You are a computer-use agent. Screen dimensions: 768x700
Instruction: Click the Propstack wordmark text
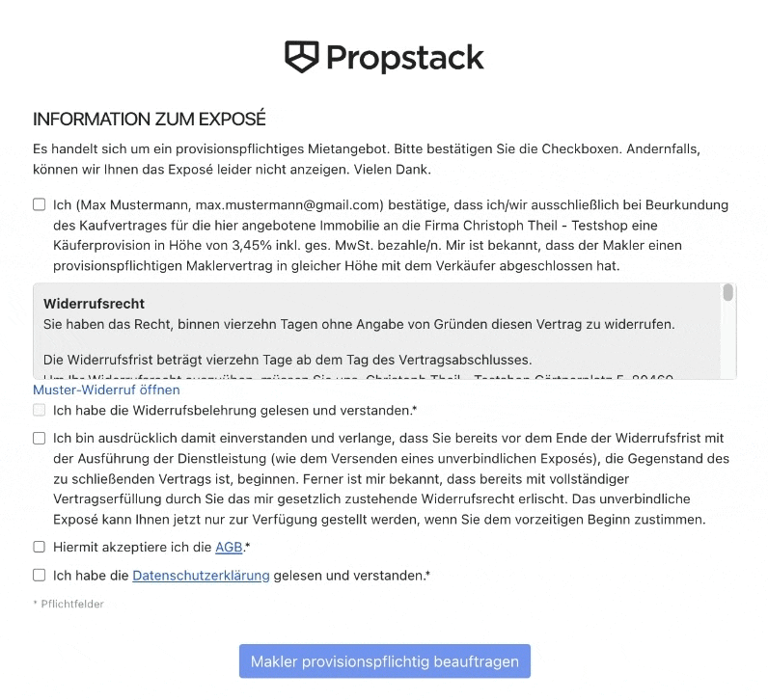click(404, 58)
